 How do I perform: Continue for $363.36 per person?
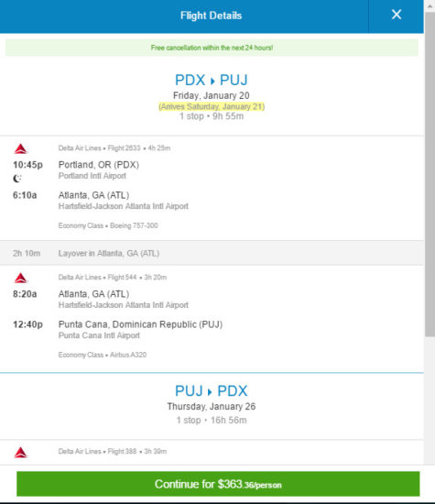pos(218,484)
